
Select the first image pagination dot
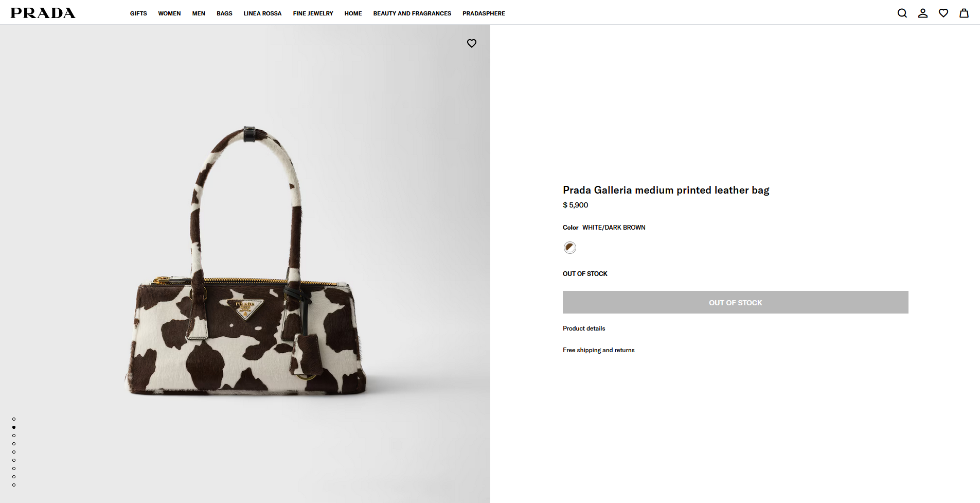14,419
